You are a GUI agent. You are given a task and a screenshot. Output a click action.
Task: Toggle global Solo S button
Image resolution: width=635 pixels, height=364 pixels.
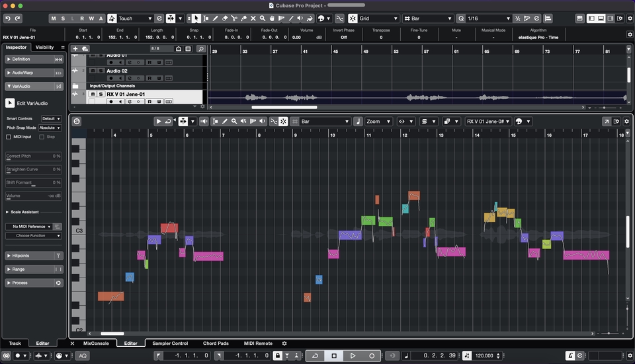[63, 18]
